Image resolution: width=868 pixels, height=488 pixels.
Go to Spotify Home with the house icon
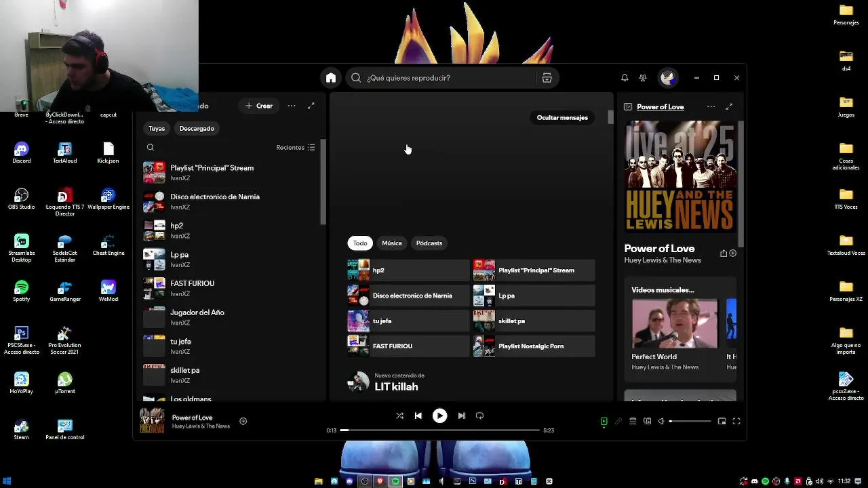pos(330,78)
